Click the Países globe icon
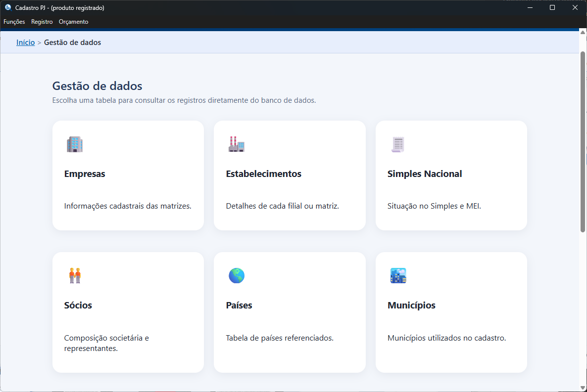The height and width of the screenshot is (392, 587). point(236,276)
